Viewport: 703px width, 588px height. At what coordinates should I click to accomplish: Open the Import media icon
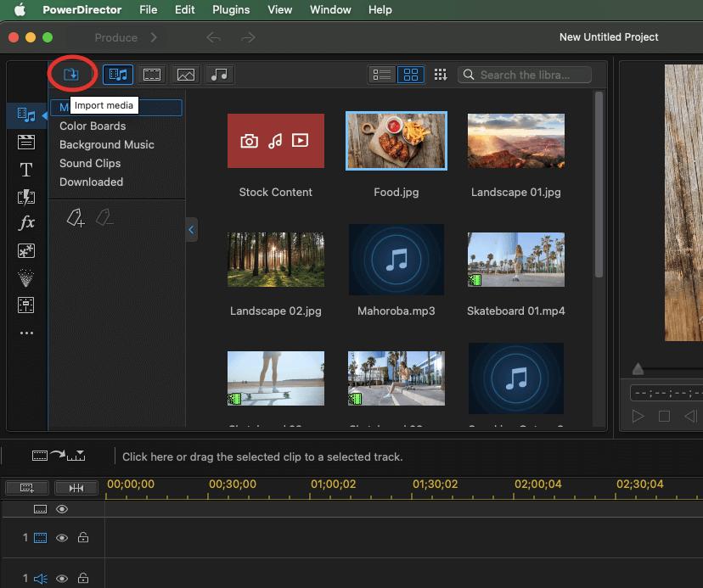[x=72, y=74]
